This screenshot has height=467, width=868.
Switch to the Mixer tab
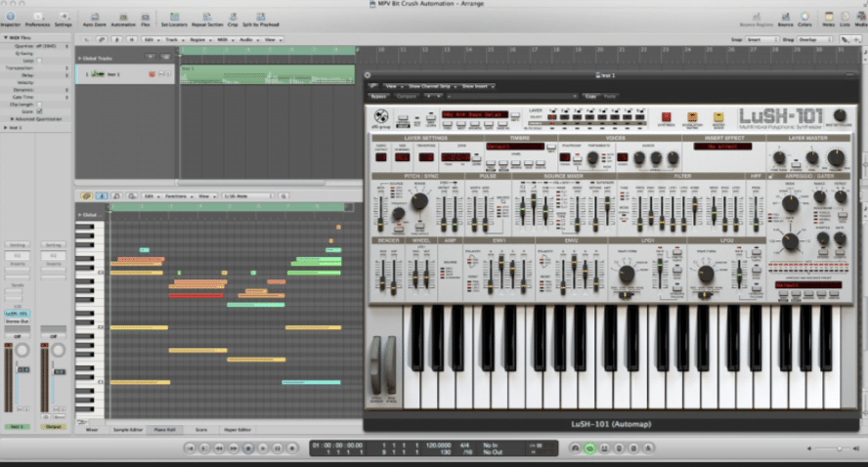point(92,429)
